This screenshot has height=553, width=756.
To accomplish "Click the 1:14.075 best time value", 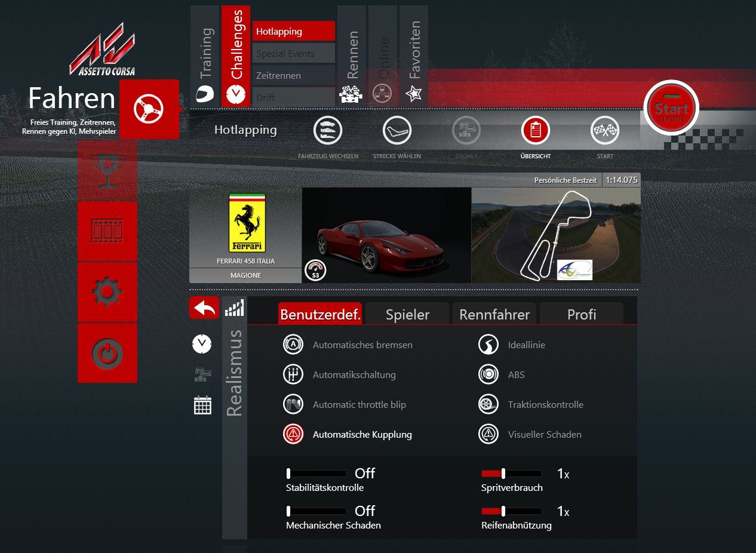I will click(622, 180).
